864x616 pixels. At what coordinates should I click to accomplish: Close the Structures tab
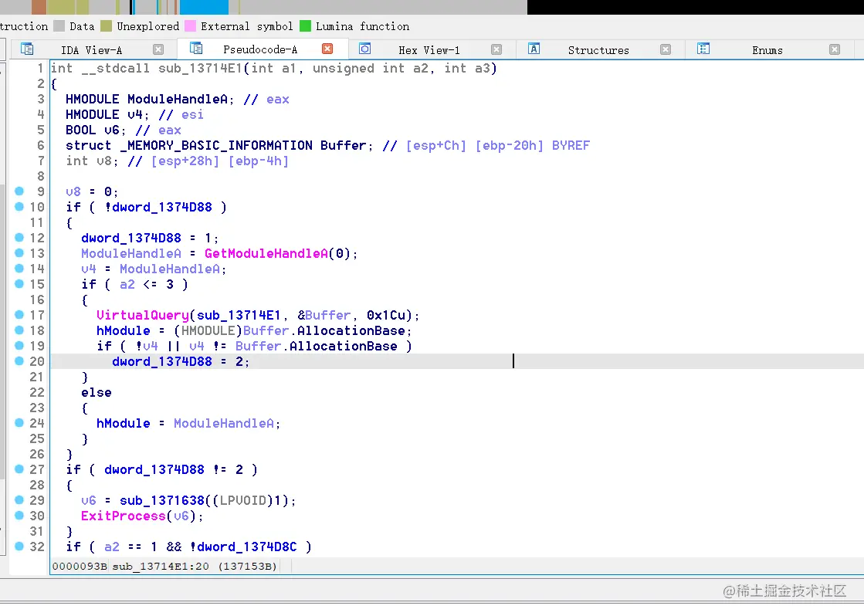(x=666, y=49)
